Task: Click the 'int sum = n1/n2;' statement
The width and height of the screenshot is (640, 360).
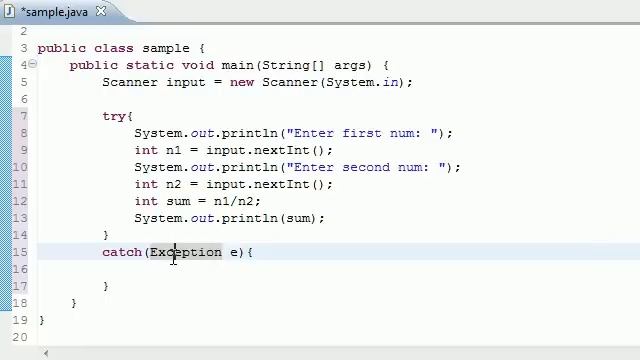Action: pyautogui.click(x=198, y=201)
